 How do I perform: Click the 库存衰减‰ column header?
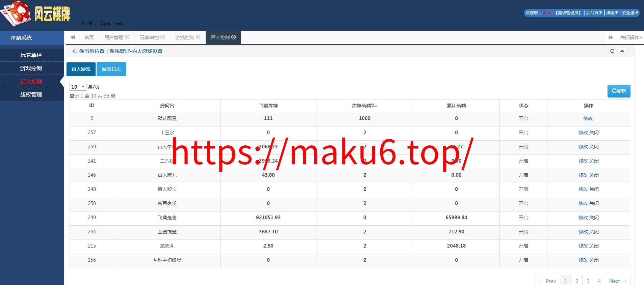tap(364, 106)
